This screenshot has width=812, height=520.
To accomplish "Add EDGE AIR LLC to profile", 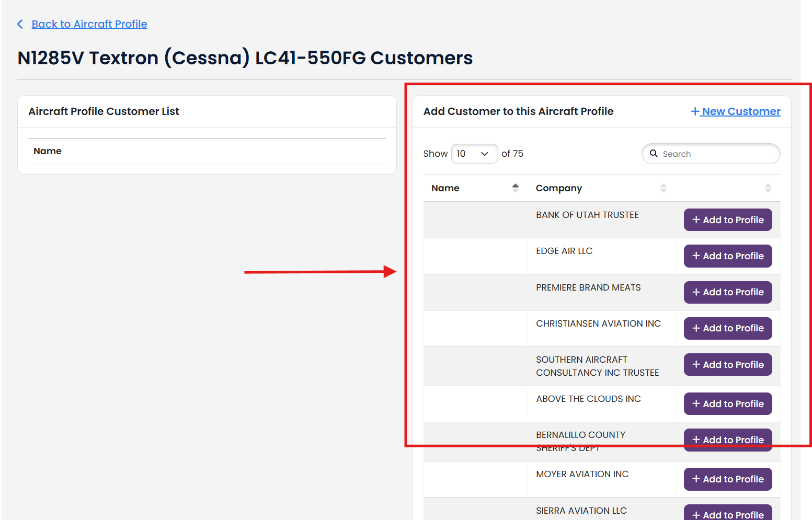I will pos(727,256).
